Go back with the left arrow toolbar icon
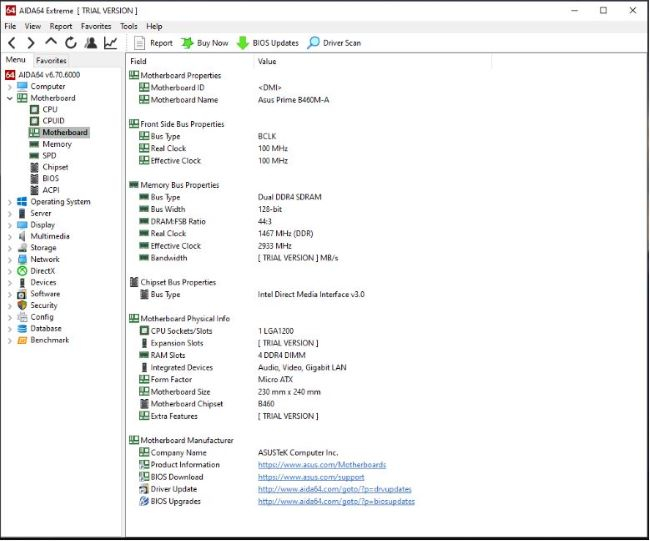The width and height of the screenshot is (650, 541). 12,43
